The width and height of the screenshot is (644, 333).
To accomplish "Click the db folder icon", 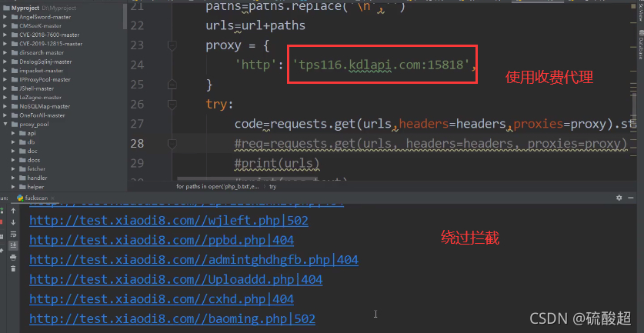I will click(22, 142).
